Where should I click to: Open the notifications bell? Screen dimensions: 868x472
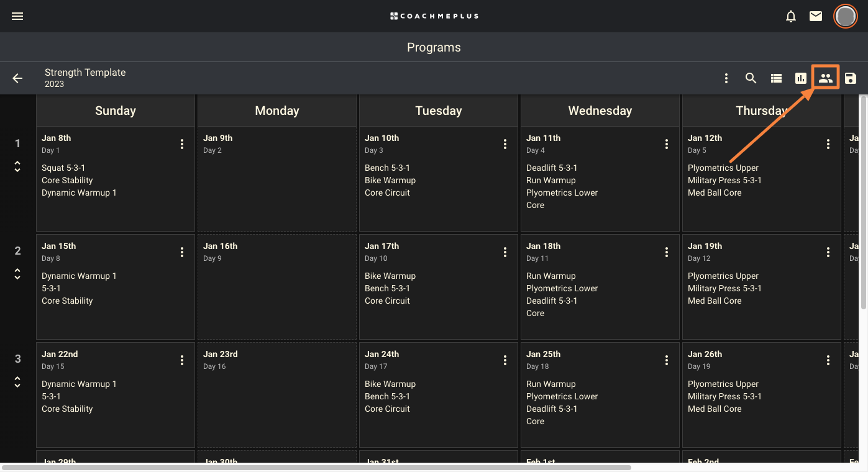coord(791,16)
